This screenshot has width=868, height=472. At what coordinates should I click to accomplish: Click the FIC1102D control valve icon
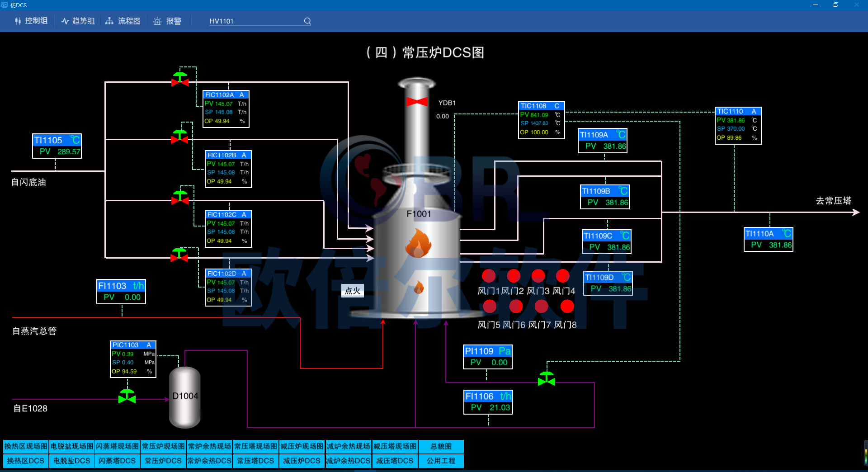point(179,255)
